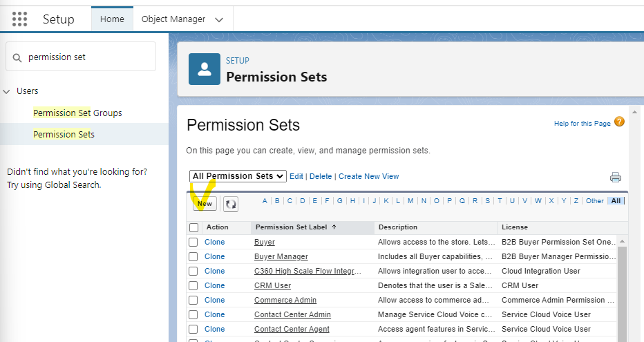Collapse the Users tree section
This screenshot has width=644, height=342.
7,91
